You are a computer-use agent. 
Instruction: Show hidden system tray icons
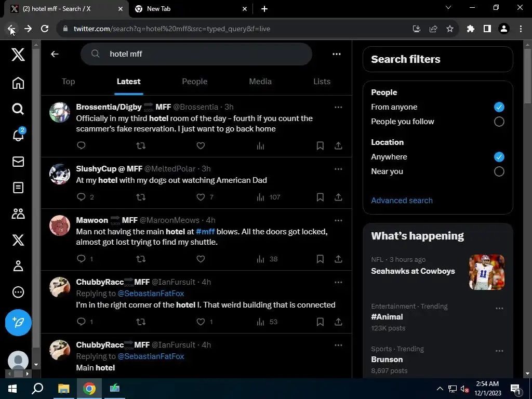click(x=440, y=389)
